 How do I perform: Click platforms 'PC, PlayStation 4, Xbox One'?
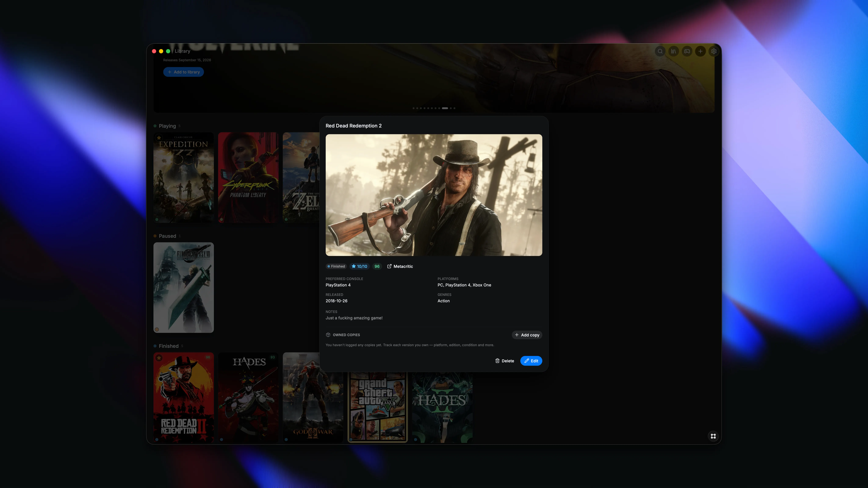pyautogui.click(x=464, y=285)
